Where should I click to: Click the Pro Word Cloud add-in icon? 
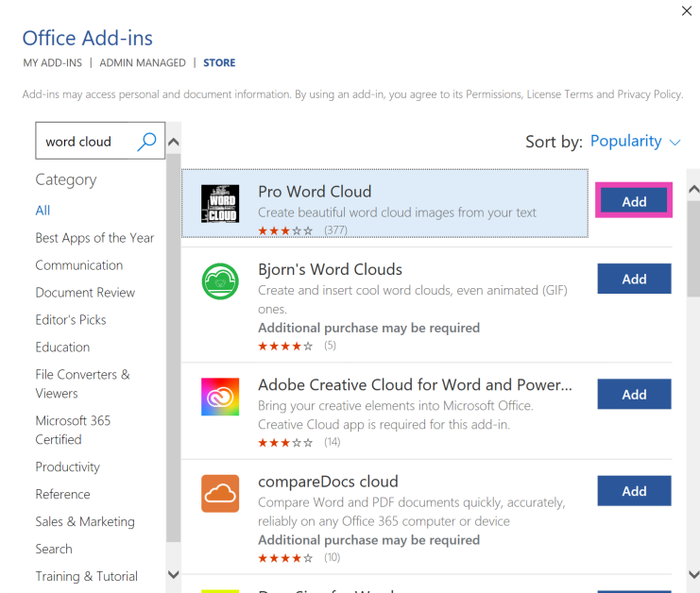click(220, 203)
